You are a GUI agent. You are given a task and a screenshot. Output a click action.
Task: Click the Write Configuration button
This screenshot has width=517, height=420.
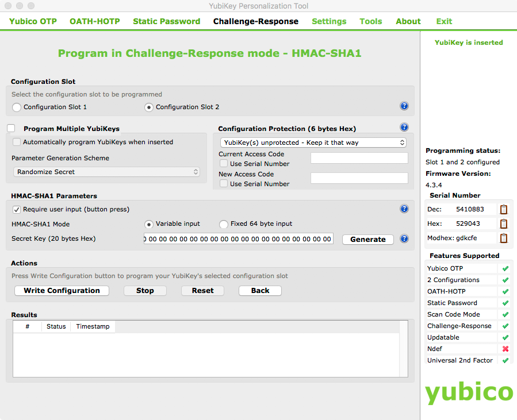(x=62, y=291)
